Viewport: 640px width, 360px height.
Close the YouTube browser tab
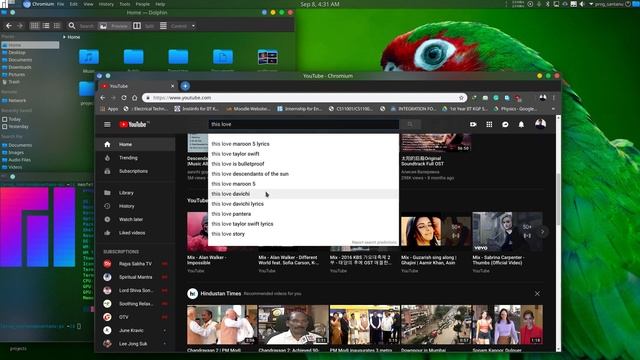tap(172, 86)
